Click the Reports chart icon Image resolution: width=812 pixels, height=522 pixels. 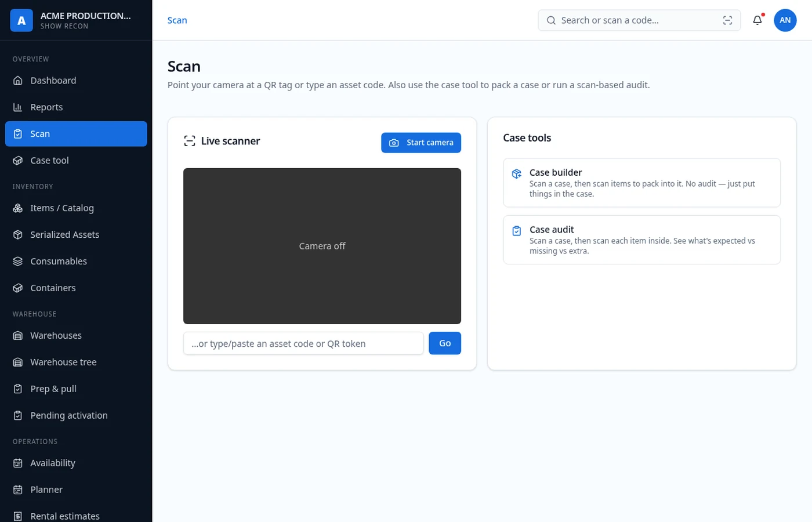18,107
